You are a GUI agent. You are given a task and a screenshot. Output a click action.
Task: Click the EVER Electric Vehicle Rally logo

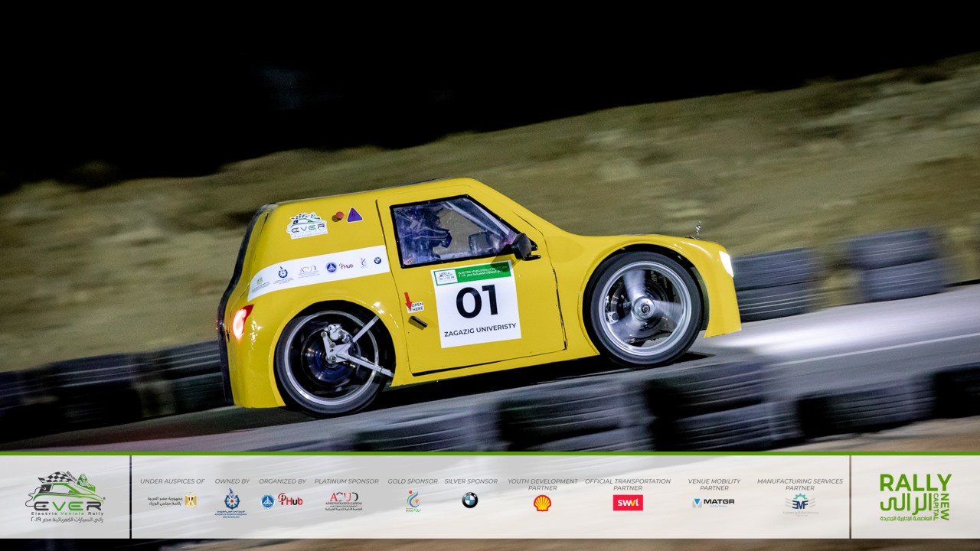[x=64, y=497]
